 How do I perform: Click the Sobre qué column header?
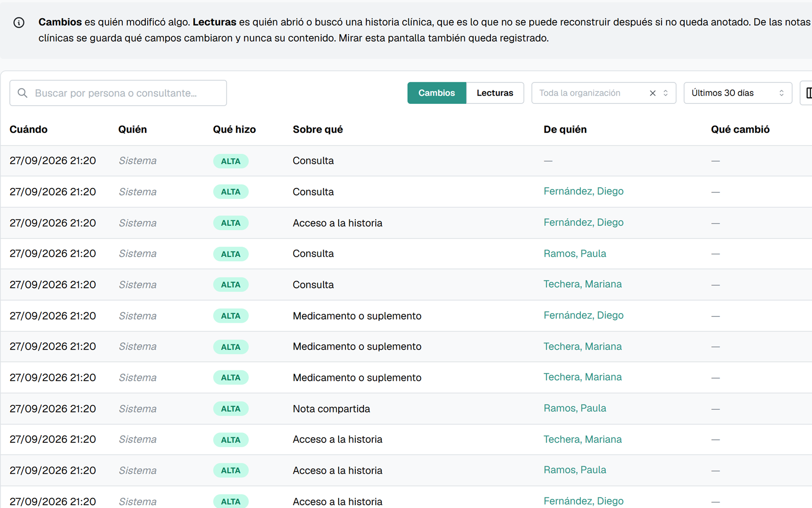pos(317,129)
